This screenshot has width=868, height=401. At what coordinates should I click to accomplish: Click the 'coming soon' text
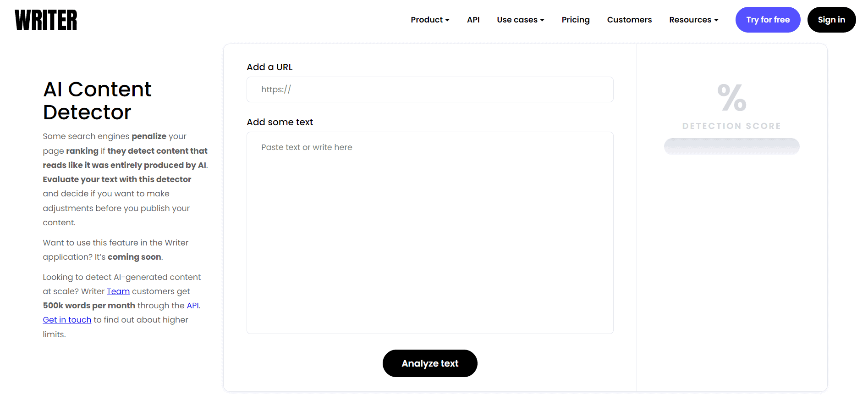(134, 257)
